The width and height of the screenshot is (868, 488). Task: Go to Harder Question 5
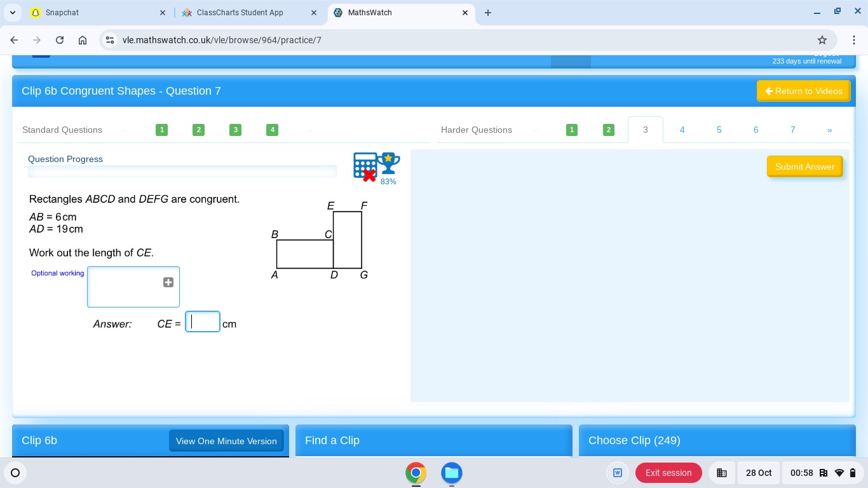(x=719, y=130)
